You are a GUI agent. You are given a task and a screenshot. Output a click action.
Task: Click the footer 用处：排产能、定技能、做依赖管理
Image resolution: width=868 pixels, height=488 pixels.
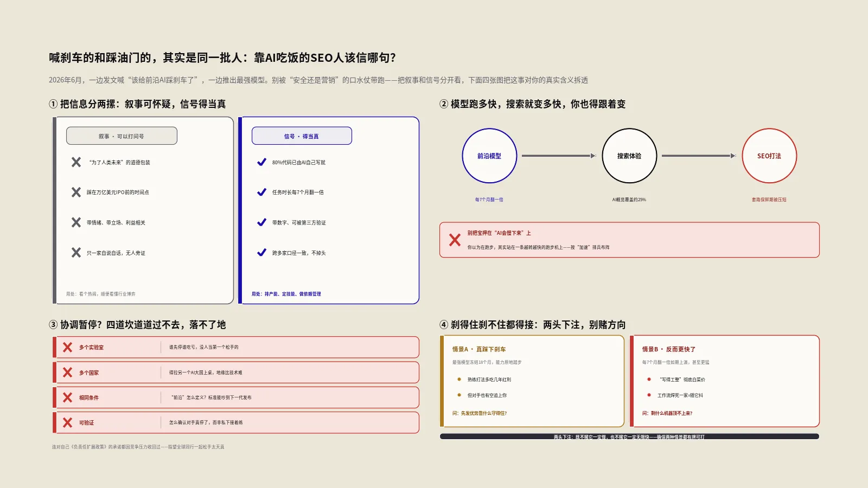(x=286, y=294)
